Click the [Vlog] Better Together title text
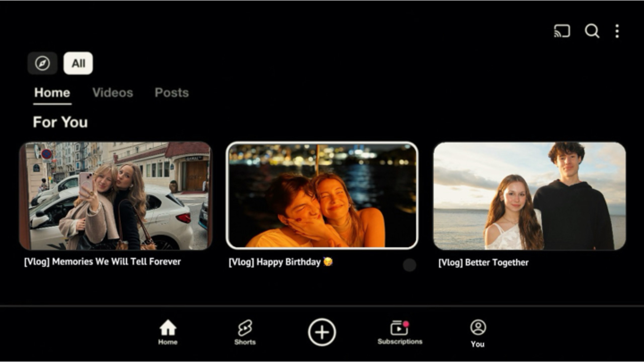The width and height of the screenshot is (644, 362). [x=484, y=262]
